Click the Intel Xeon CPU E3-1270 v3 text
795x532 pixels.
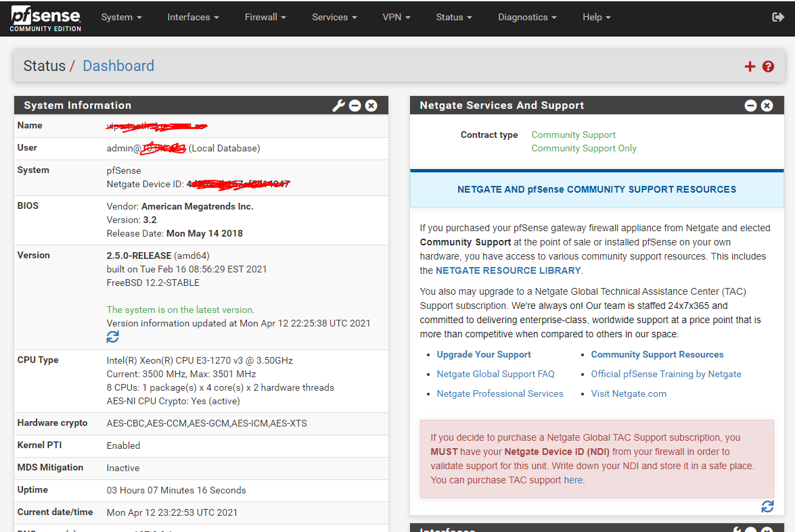click(199, 360)
